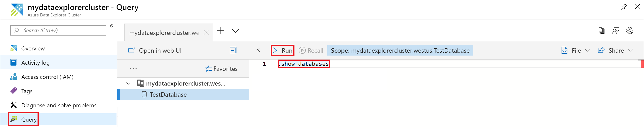This screenshot has width=644, height=130.
Task: Add a new query tab with the plus icon
Action: (220, 31)
